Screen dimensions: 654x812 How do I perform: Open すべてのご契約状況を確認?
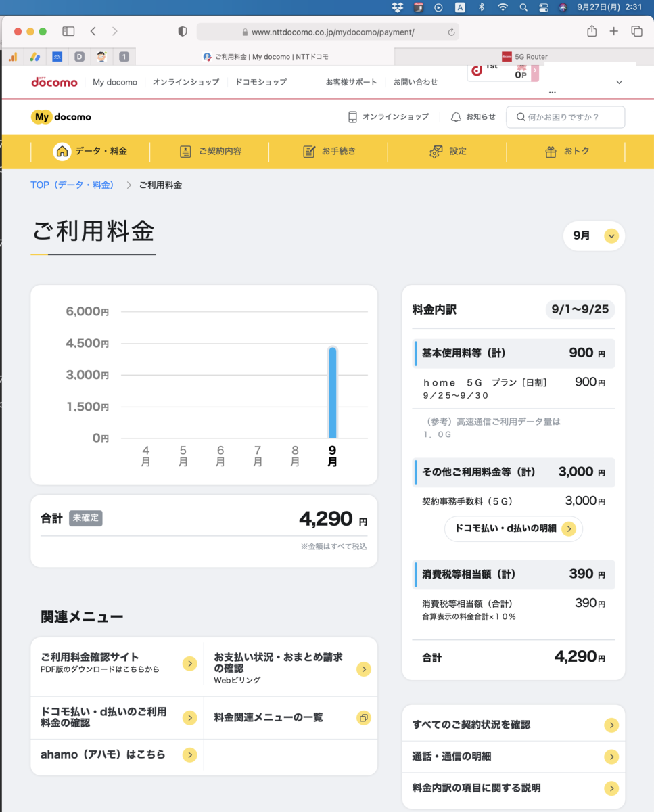513,725
